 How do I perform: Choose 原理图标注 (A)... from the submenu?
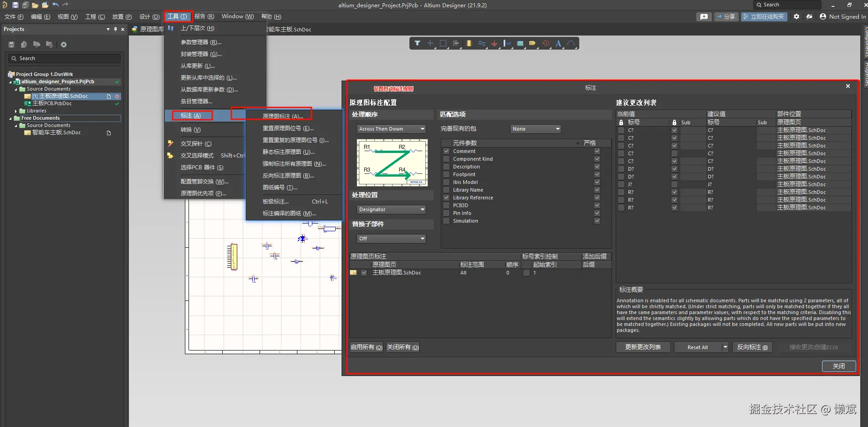click(283, 116)
